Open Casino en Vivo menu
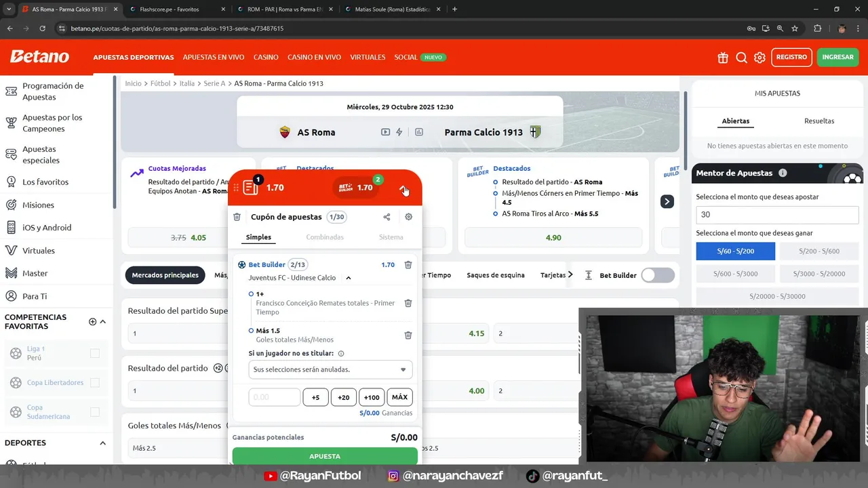 314,58
